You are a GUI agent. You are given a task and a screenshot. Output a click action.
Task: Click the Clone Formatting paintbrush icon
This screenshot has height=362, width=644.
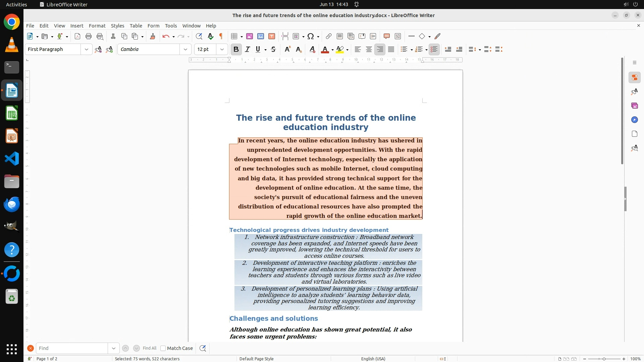153,36
